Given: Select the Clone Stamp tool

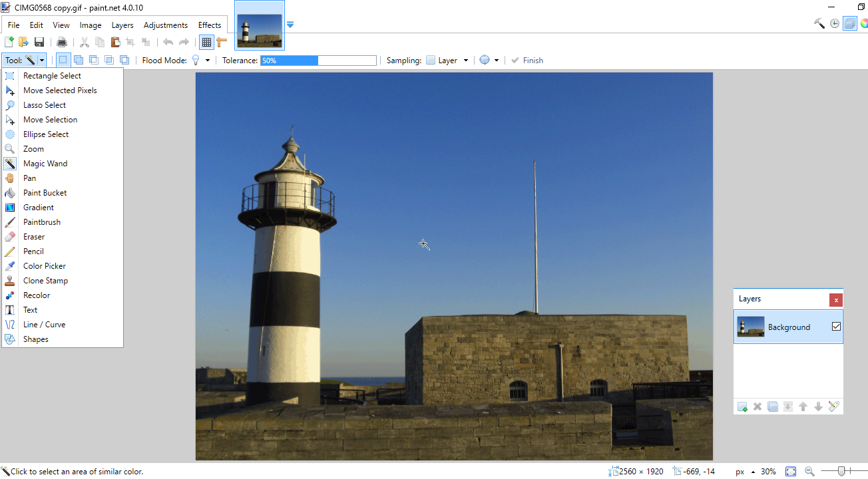Looking at the screenshot, I should (47, 280).
